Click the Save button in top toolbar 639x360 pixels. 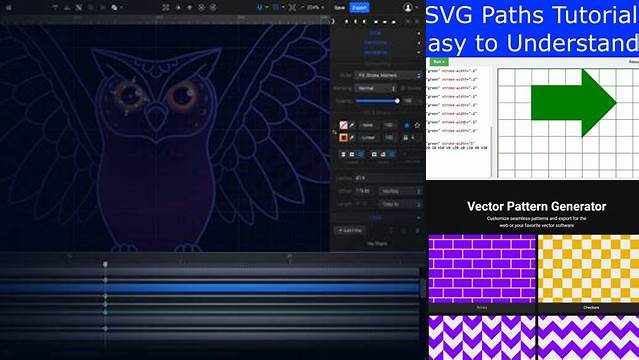(x=339, y=7)
